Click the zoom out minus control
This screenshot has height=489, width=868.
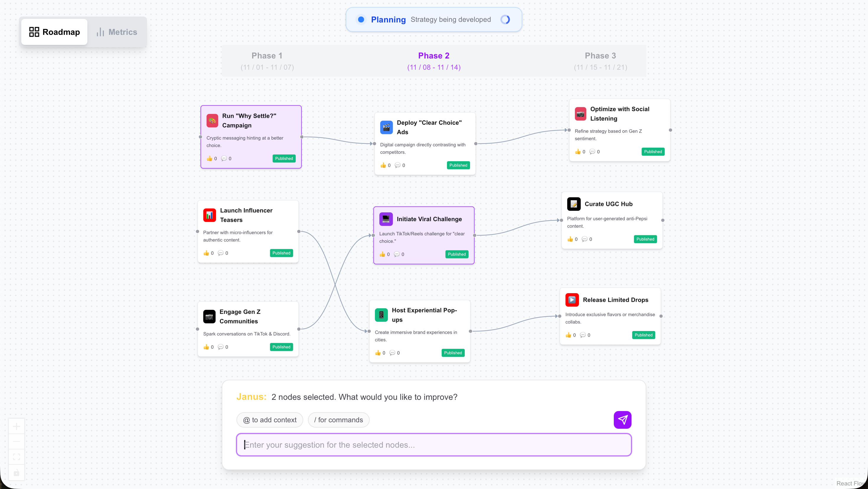coord(17,441)
